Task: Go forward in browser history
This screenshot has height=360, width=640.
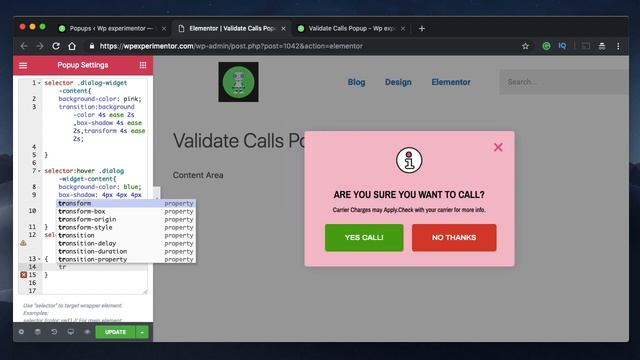Action: [x=40, y=46]
